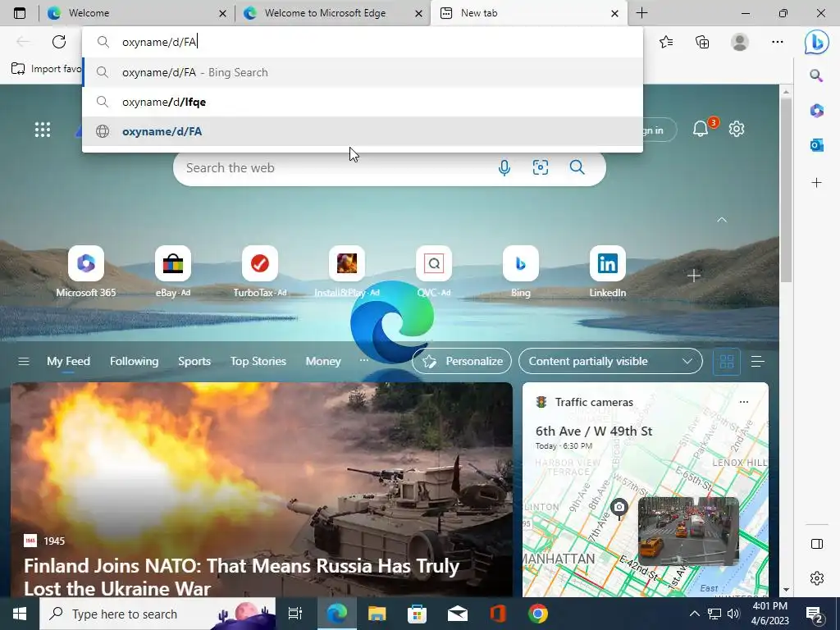Select the My Feed tab
Viewport: 840px width, 630px height.
(x=68, y=361)
